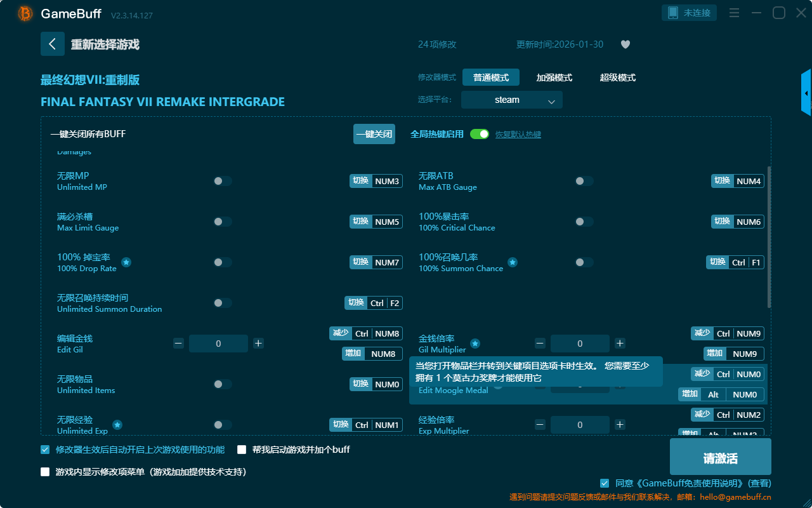Click the Edit Gil value input field
Image resolution: width=812 pixels, height=508 pixels.
coord(218,344)
